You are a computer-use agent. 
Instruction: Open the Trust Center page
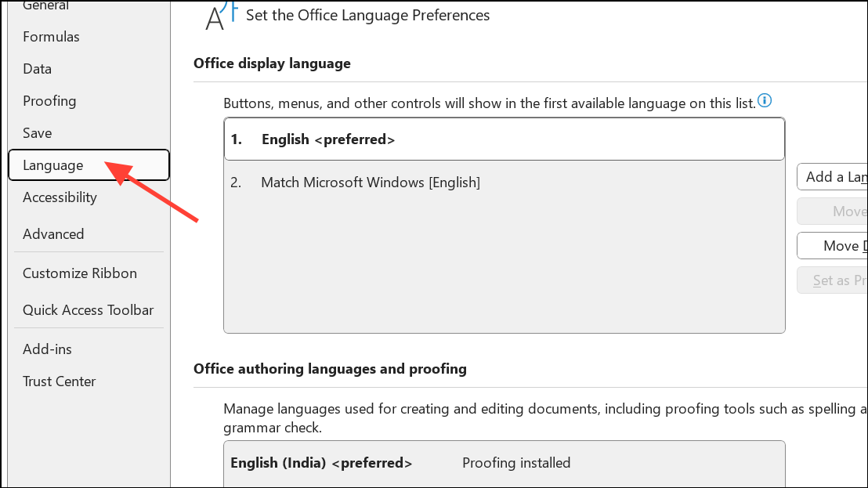(x=60, y=381)
